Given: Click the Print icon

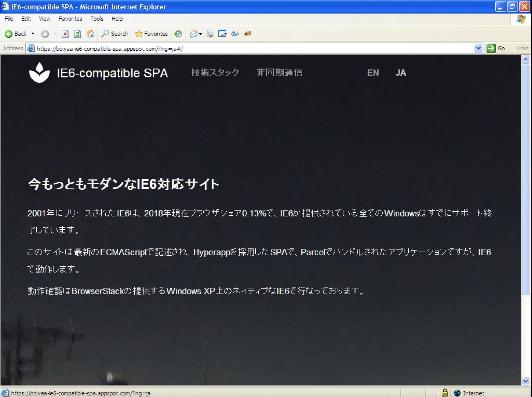Looking at the screenshot, I should [x=210, y=34].
